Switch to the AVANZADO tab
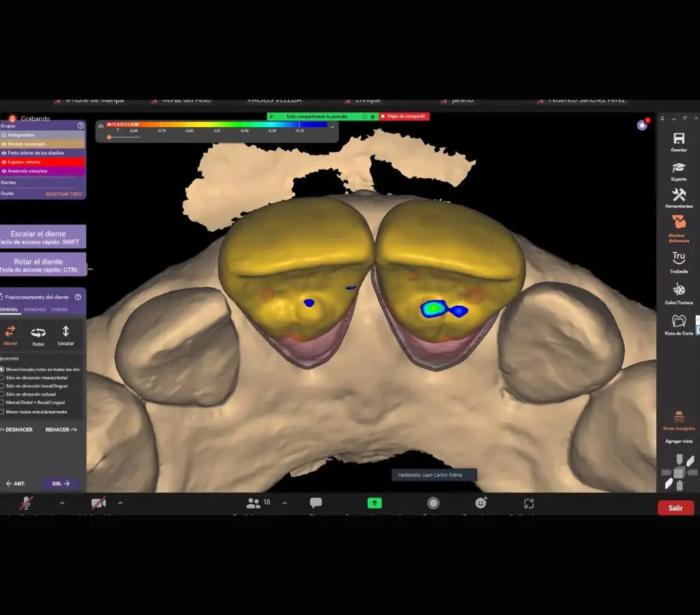Image resolution: width=700 pixels, height=615 pixels. [x=35, y=309]
